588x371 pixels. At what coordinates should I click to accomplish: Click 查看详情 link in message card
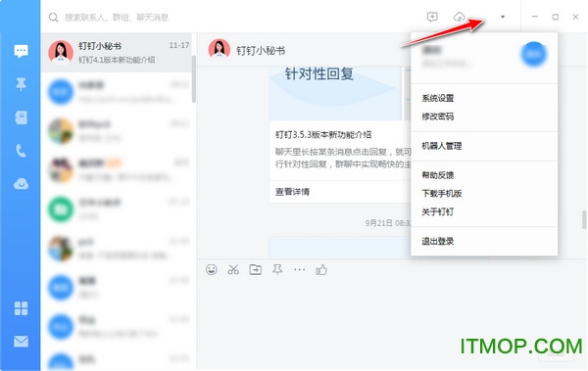[x=292, y=192]
